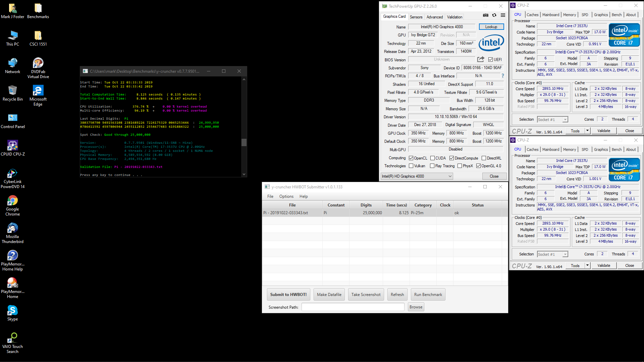This screenshot has height=362, width=644.
Task: Click the Time (secs) column header
Action: [396, 205]
